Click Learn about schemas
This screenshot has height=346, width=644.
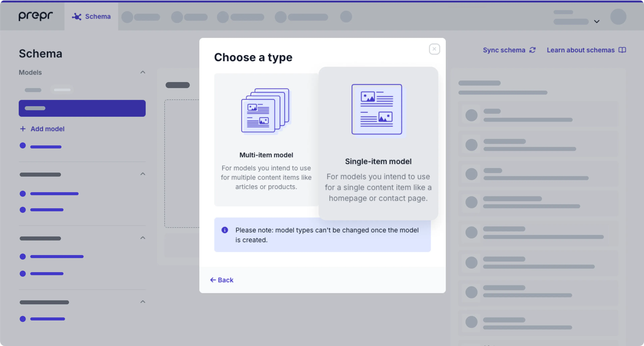pyautogui.click(x=580, y=50)
